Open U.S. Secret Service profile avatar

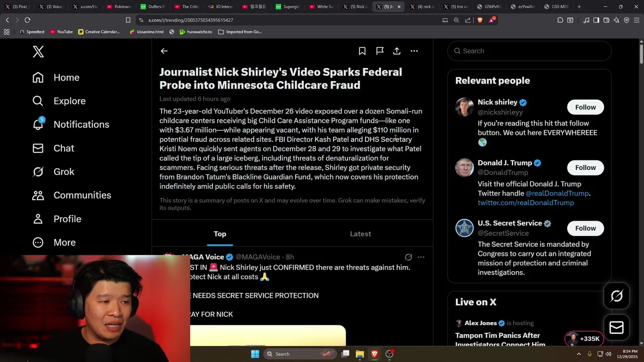click(x=464, y=228)
